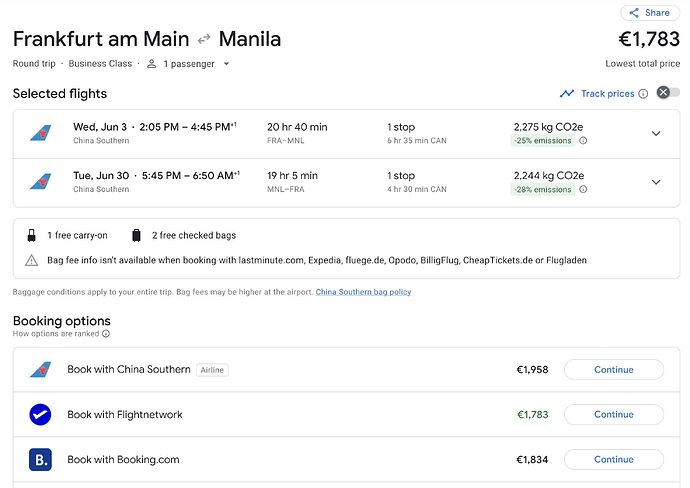Click the info icon beside -25% emissions
This screenshot has width=690, height=488.
[583, 141]
